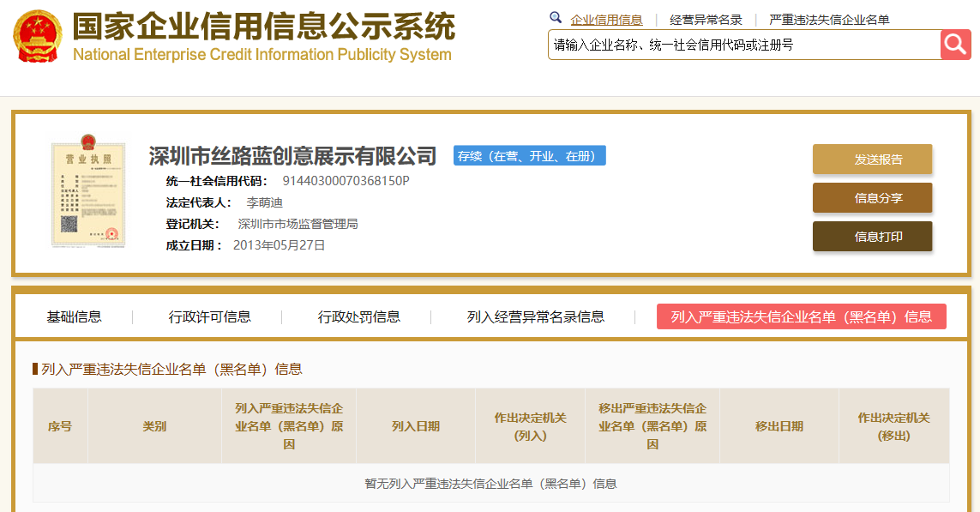Viewport: 980px width, 512px height.
Task: Click the 发送报告 button
Action: coord(872,160)
